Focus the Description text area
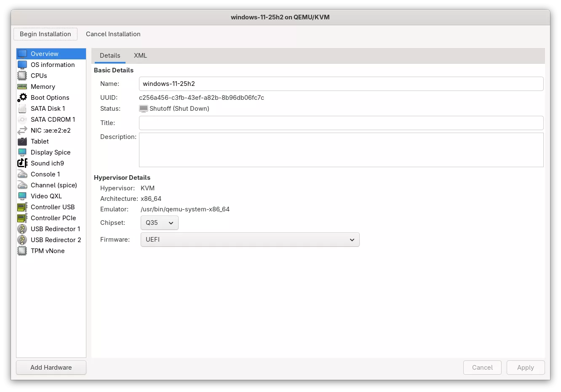 (341, 150)
